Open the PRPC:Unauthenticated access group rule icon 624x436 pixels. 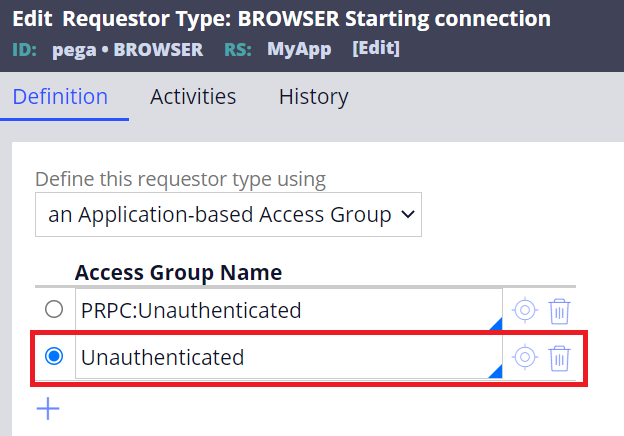pyautogui.click(x=525, y=310)
